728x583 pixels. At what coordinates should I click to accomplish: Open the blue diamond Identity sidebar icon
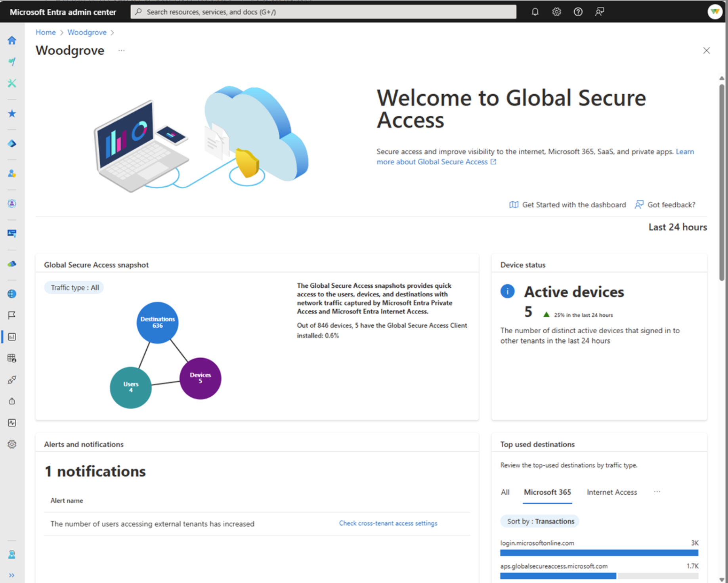pyautogui.click(x=12, y=143)
